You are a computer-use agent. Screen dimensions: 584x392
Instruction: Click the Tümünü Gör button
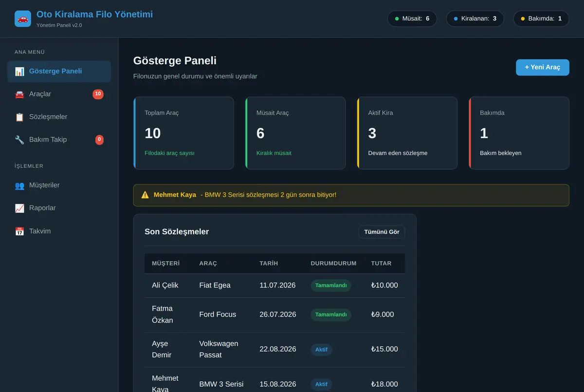point(382,232)
